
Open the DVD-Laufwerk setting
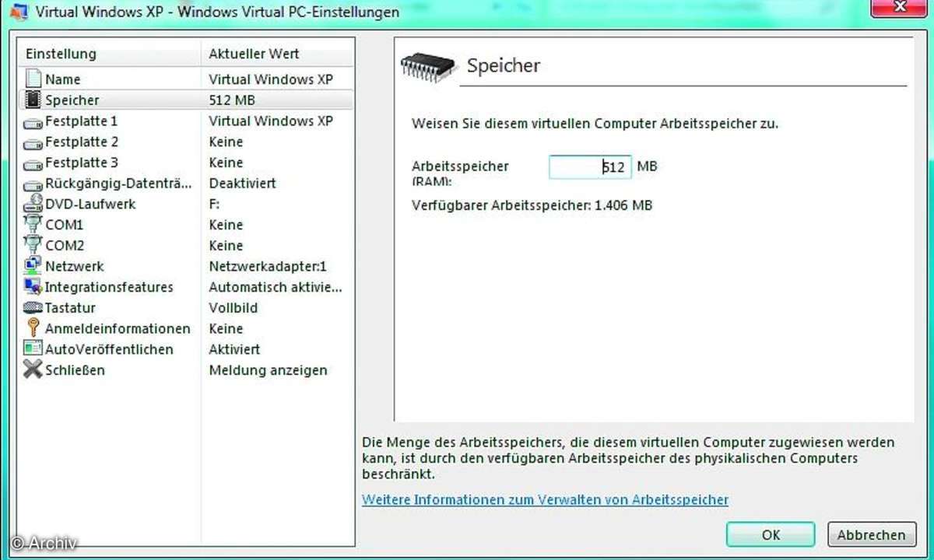click(90, 204)
